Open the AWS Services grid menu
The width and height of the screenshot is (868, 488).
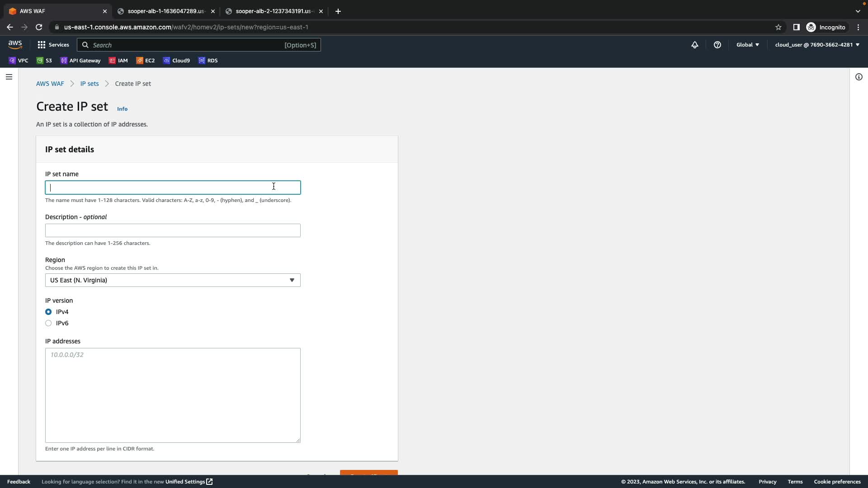tap(53, 45)
